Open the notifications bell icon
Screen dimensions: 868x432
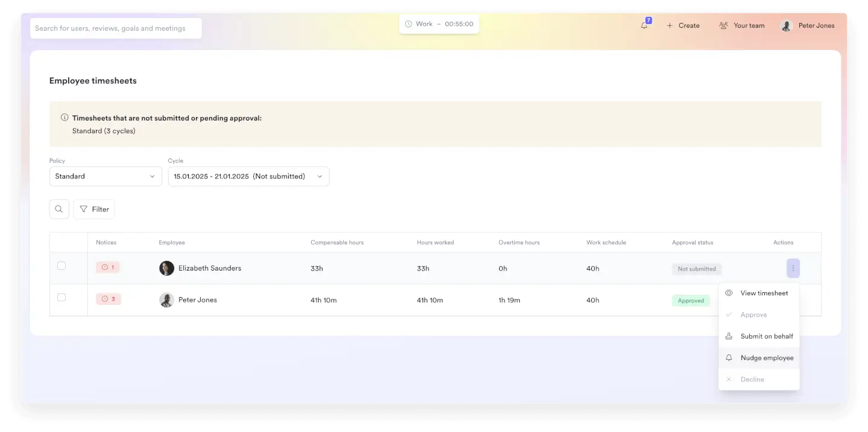(x=644, y=25)
